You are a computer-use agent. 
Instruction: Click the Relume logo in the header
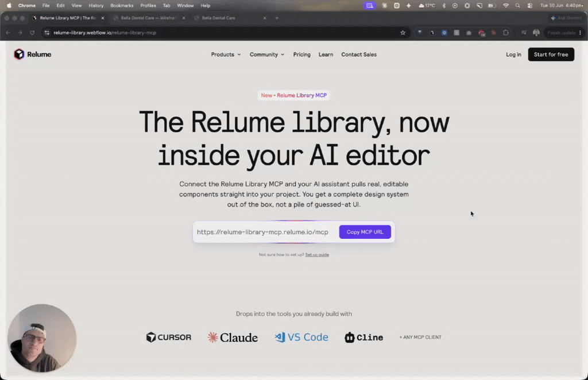tap(33, 55)
